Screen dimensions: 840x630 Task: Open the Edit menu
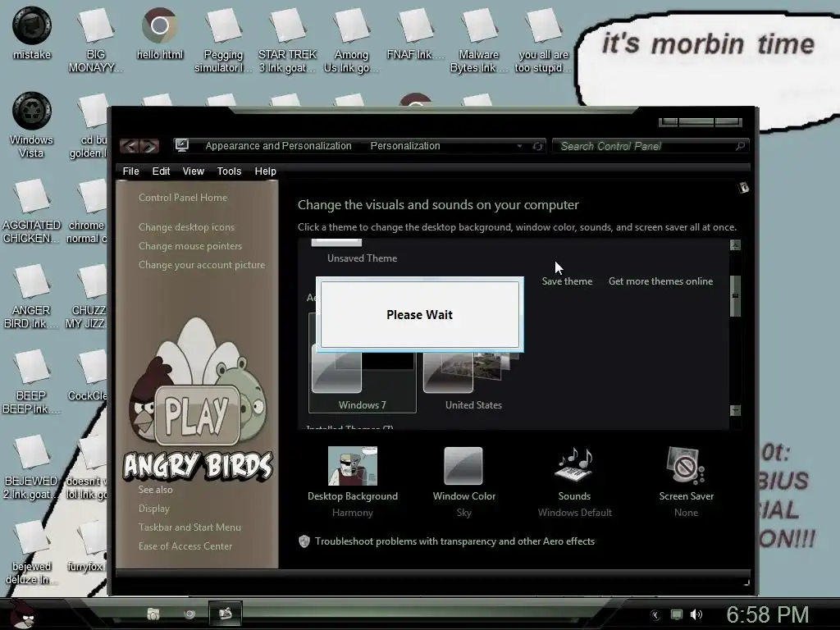(x=161, y=171)
